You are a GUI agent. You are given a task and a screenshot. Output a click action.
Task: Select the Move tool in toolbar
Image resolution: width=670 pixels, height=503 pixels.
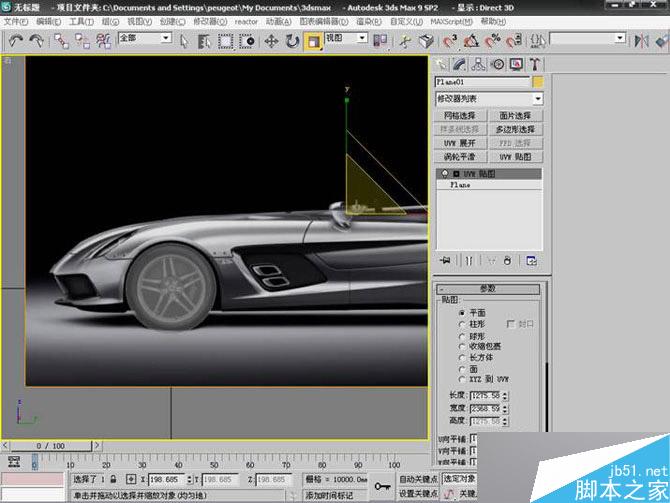point(270,41)
